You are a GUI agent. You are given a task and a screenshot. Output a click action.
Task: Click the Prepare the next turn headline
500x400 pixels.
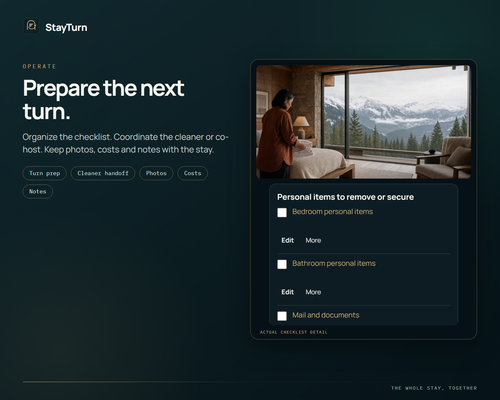pos(103,99)
